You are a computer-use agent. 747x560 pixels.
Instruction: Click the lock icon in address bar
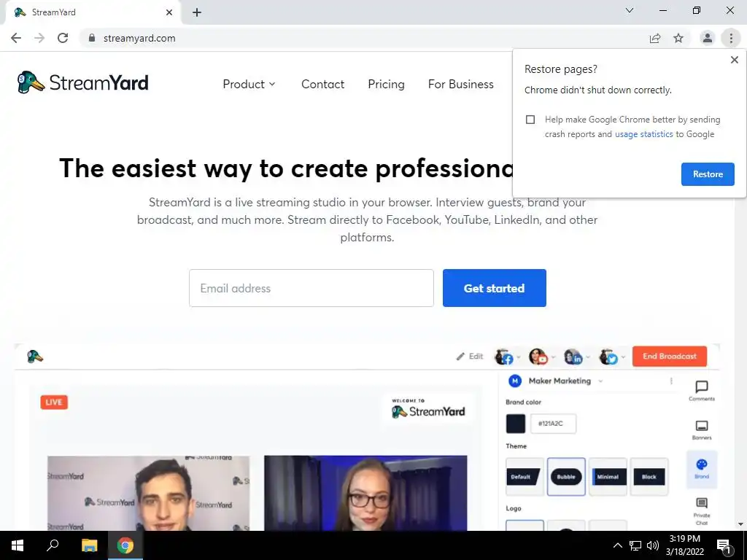pyautogui.click(x=92, y=38)
